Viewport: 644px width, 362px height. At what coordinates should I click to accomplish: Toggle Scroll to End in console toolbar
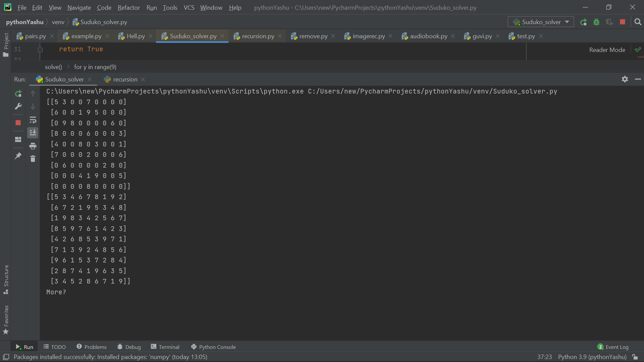pyautogui.click(x=33, y=133)
